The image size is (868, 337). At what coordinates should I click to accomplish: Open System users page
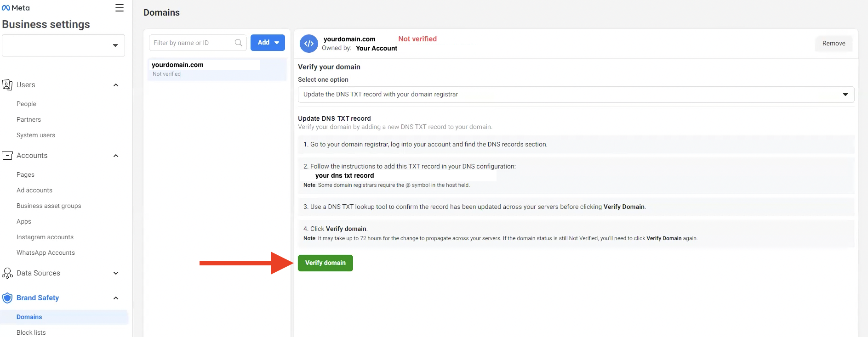tap(36, 135)
